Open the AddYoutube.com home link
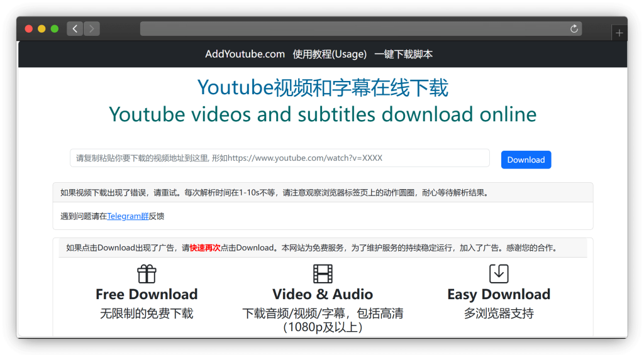This screenshot has width=644, height=355. pyautogui.click(x=245, y=54)
